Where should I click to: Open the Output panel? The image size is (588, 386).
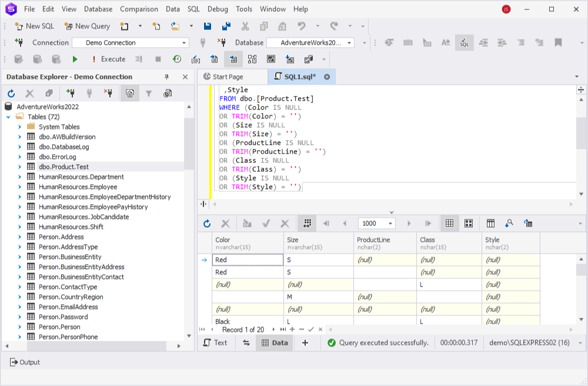coord(25,362)
